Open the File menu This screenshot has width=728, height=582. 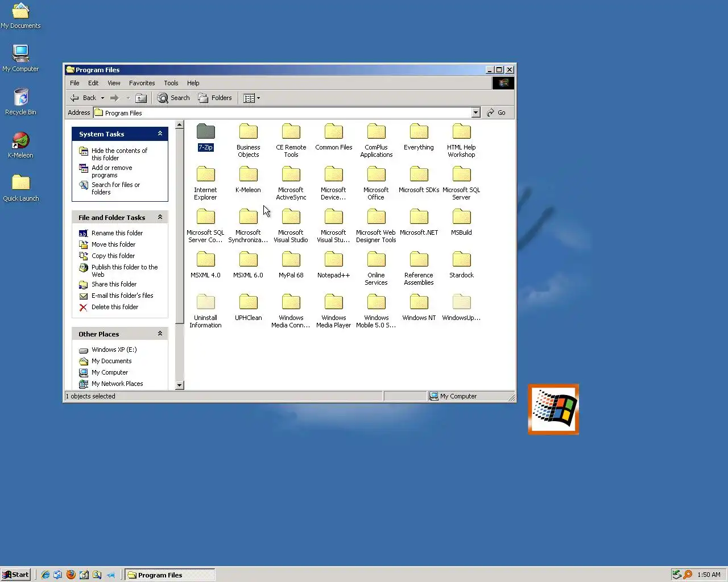click(75, 83)
